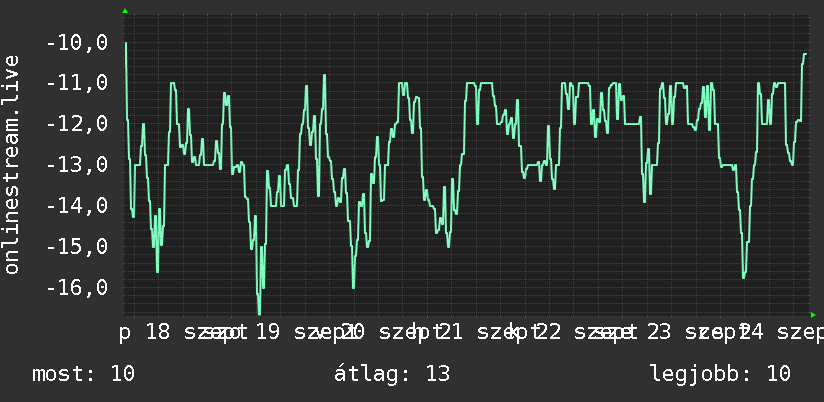Click the vertical onlinestream.live axis title
824x402 pixels.
point(12,164)
